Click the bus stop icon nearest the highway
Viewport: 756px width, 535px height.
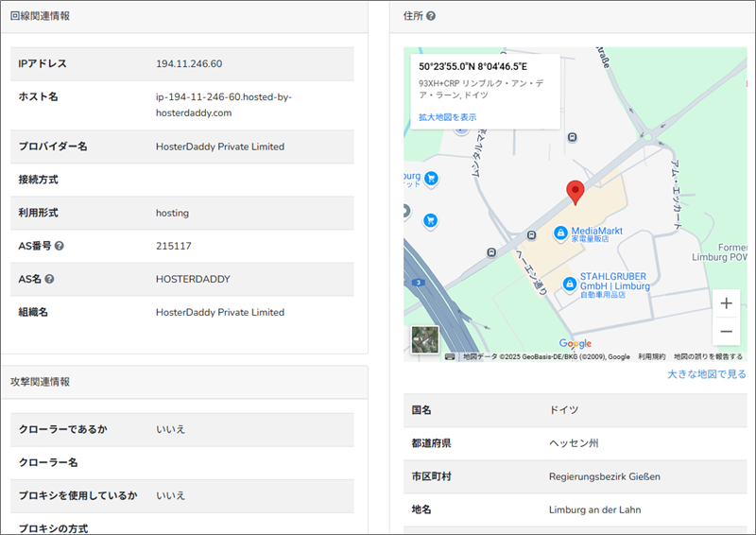pyautogui.click(x=491, y=252)
